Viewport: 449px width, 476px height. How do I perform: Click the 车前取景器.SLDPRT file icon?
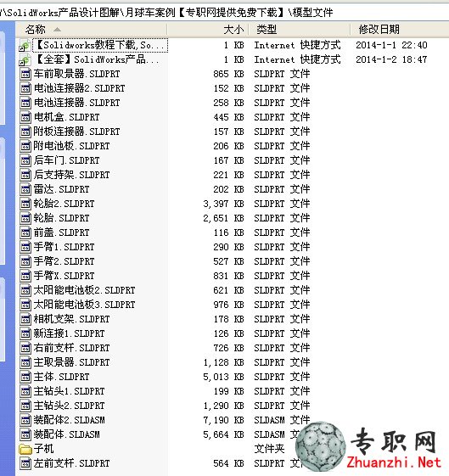[x=25, y=74]
